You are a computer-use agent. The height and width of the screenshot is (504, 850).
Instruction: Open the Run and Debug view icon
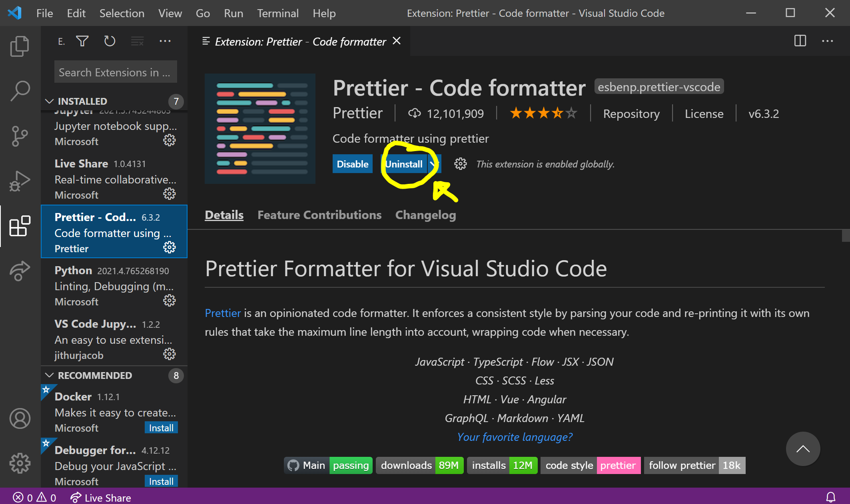tap(19, 181)
